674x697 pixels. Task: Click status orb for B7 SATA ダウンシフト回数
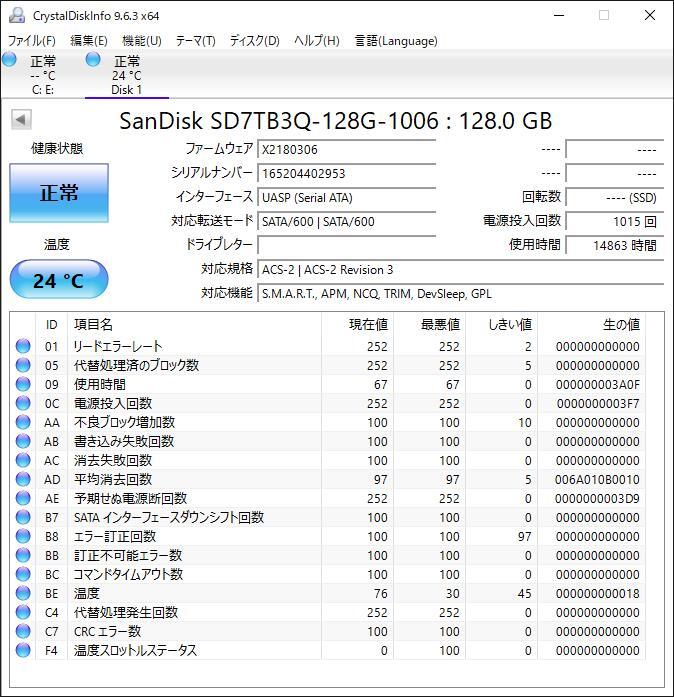point(23,517)
